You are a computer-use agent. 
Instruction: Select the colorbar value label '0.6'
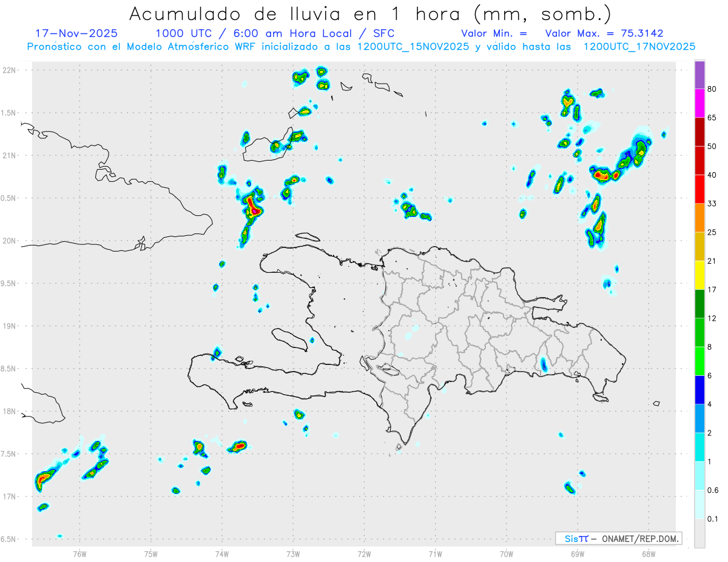[713, 490]
